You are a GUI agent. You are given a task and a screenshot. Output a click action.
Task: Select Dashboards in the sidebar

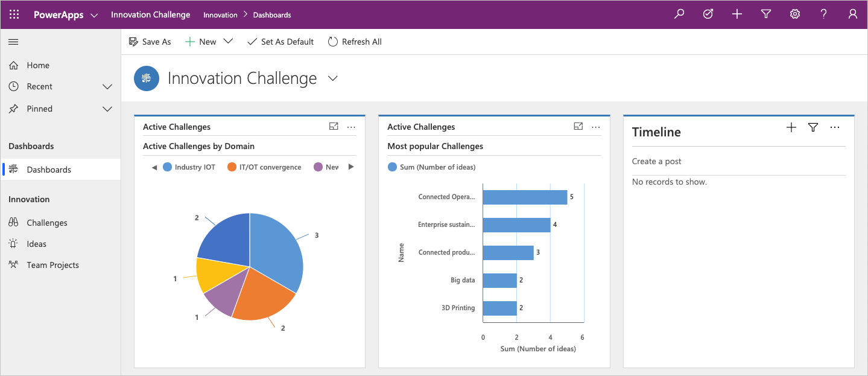tap(60, 170)
